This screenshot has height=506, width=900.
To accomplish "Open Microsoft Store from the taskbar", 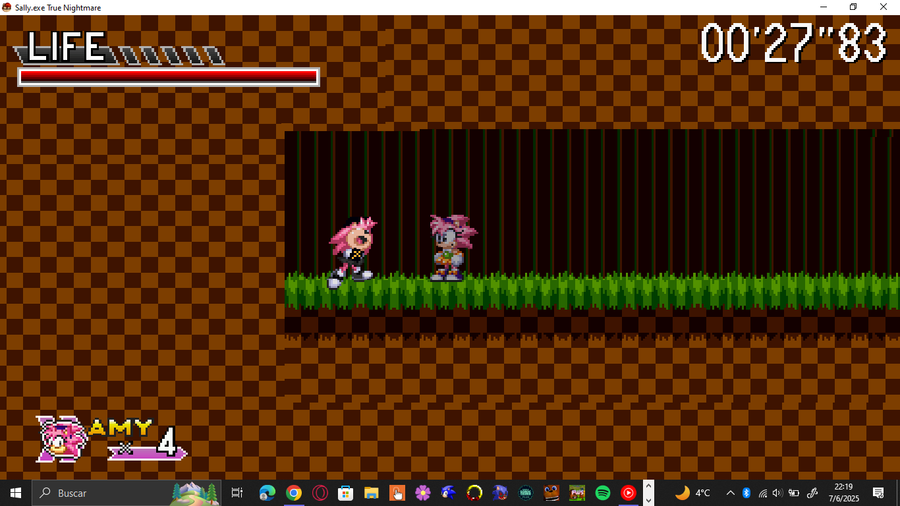I will (x=345, y=493).
